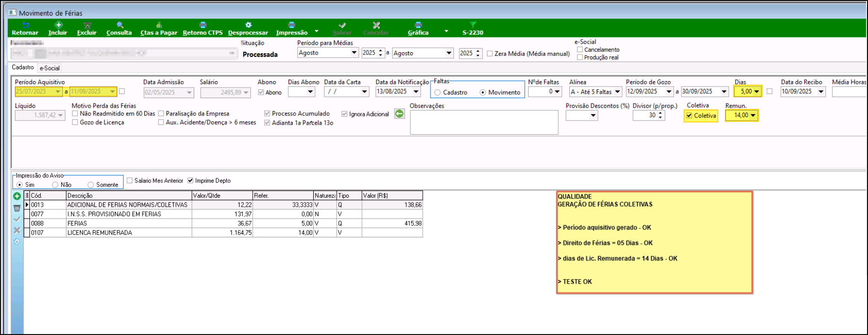Click the Valor (R$) column header

click(392, 196)
